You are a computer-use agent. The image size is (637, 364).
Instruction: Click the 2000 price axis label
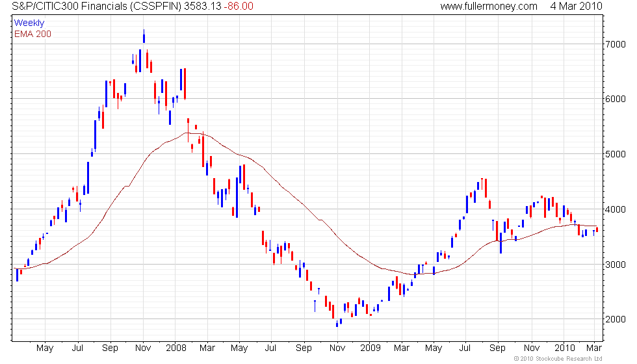(616, 319)
